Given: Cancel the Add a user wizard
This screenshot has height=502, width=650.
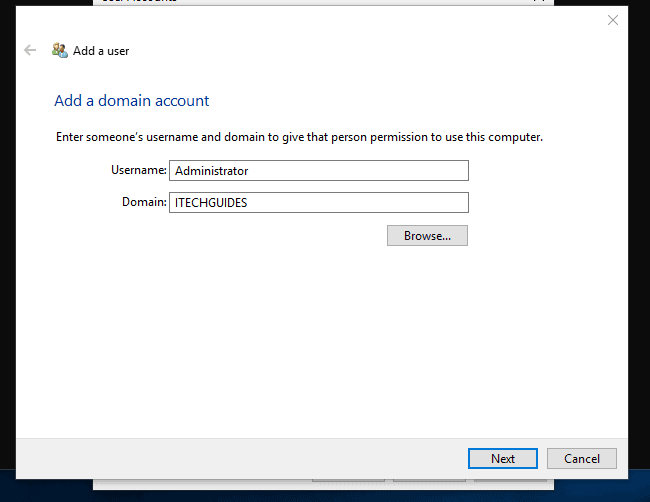Looking at the screenshot, I should click(x=581, y=459).
